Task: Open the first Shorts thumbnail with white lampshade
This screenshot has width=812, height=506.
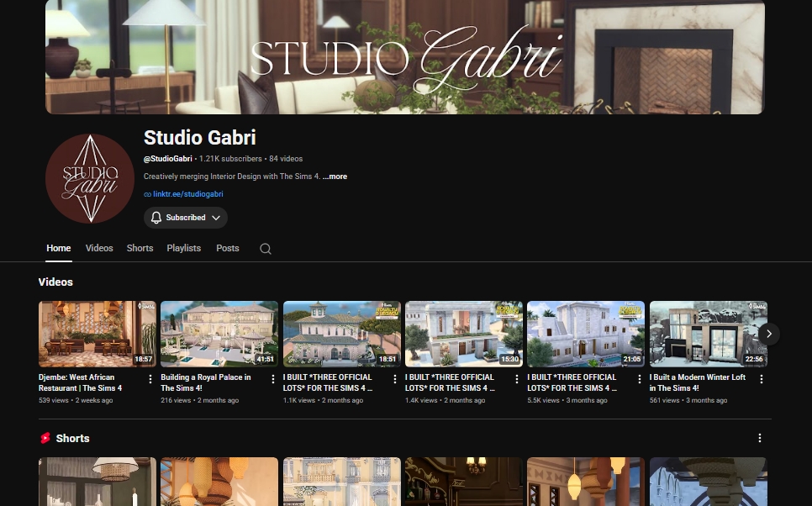Action: coord(98,482)
